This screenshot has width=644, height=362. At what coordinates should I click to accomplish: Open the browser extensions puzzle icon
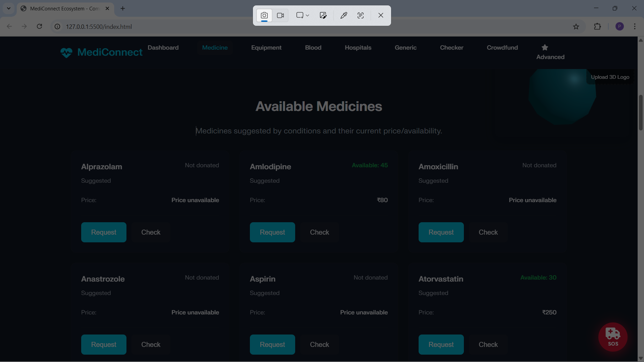(597, 26)
